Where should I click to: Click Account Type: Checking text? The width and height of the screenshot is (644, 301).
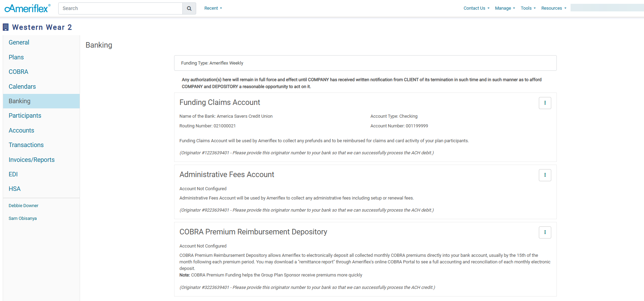394,116
